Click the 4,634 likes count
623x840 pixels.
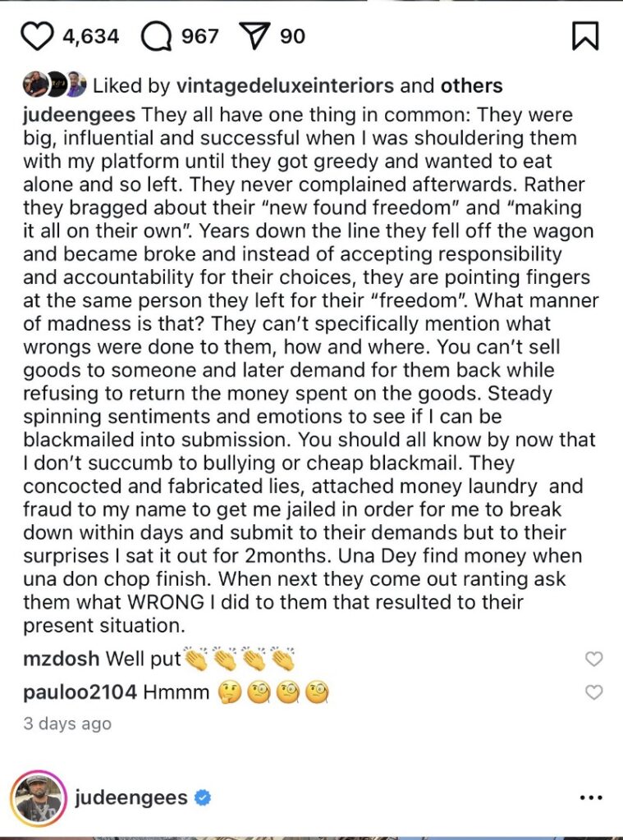(x=90, y=36)
